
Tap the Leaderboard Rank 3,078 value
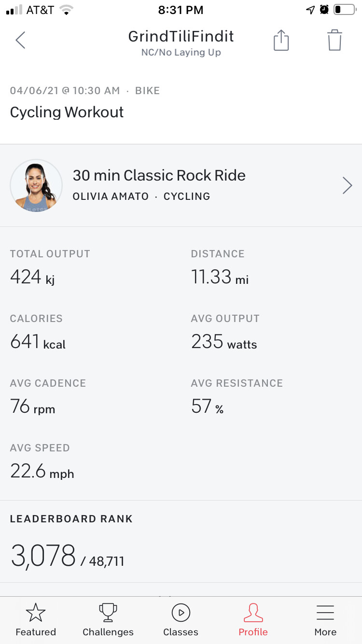[x=43, y=556]
